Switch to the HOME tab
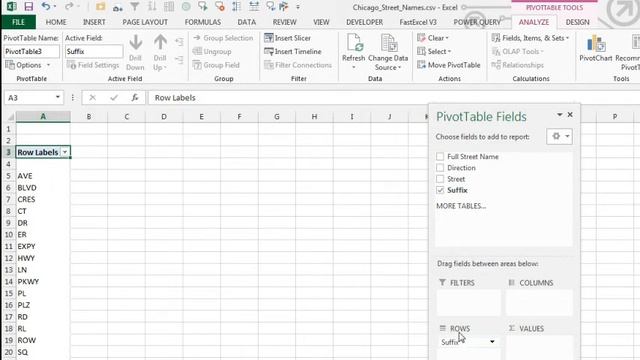The image size is (640, 360). click(56, 22)
